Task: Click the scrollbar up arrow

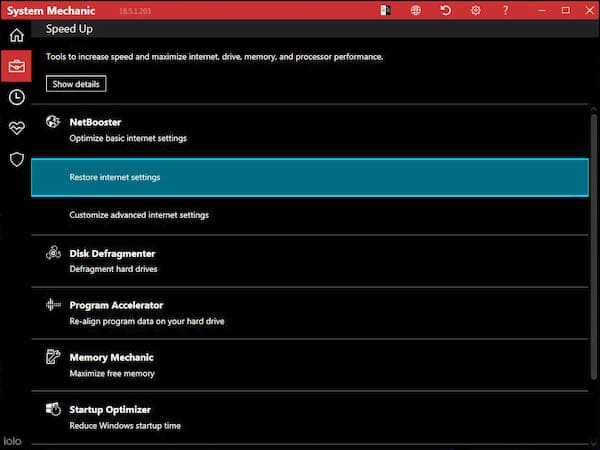Action: coord(594,110)
